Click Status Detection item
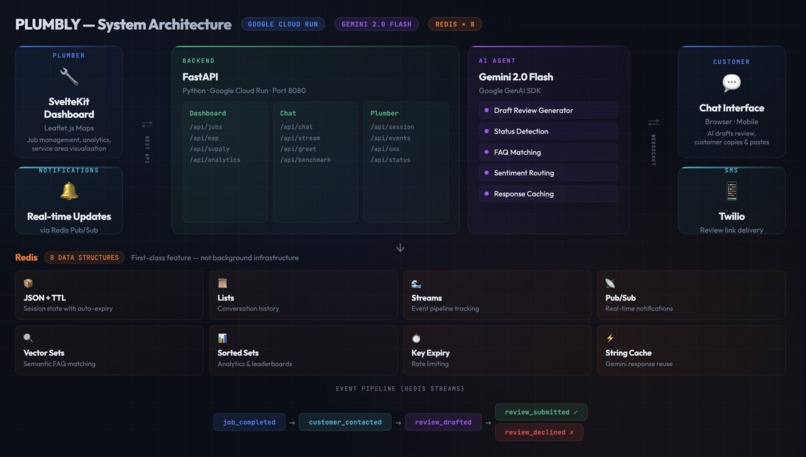The height and width of the screenshot is (457, 806). [548, 131]
